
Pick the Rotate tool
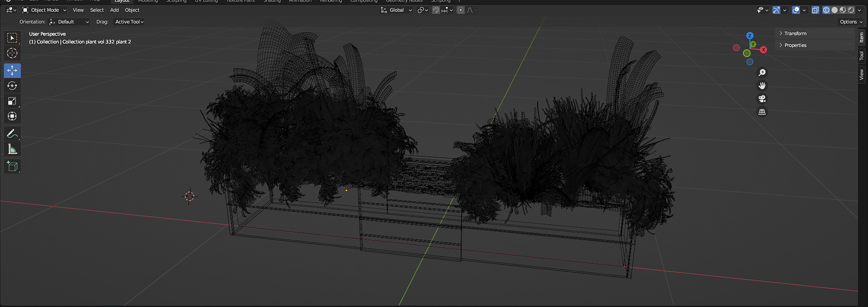[12, 86]
